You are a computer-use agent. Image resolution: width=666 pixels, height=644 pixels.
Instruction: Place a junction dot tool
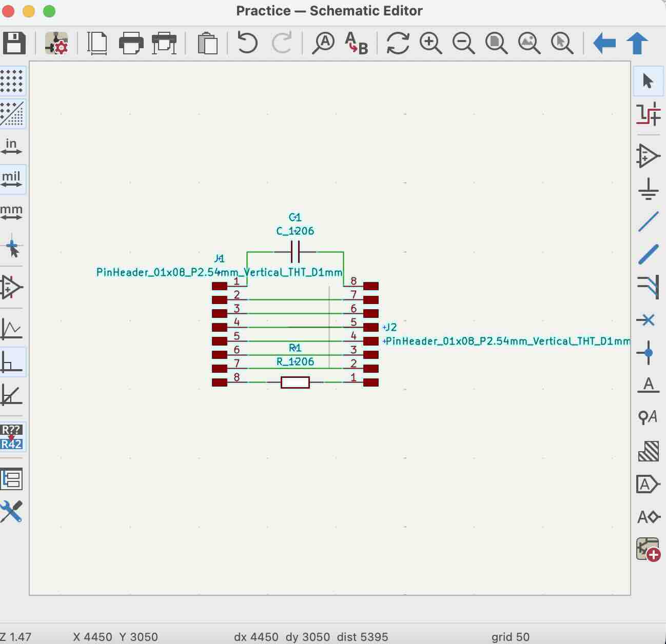click(649, 353)
